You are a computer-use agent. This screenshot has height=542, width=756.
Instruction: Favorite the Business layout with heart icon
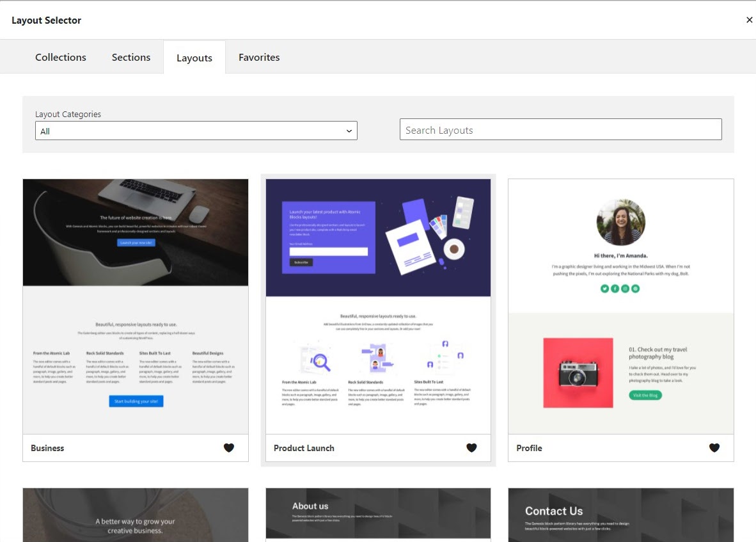tap(229, 448)
